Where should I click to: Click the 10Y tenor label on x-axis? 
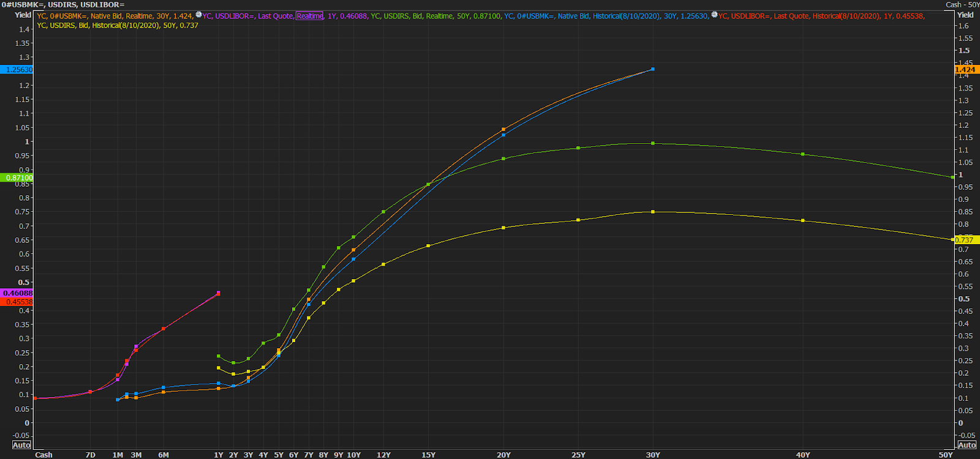click(x=353, y=455)
